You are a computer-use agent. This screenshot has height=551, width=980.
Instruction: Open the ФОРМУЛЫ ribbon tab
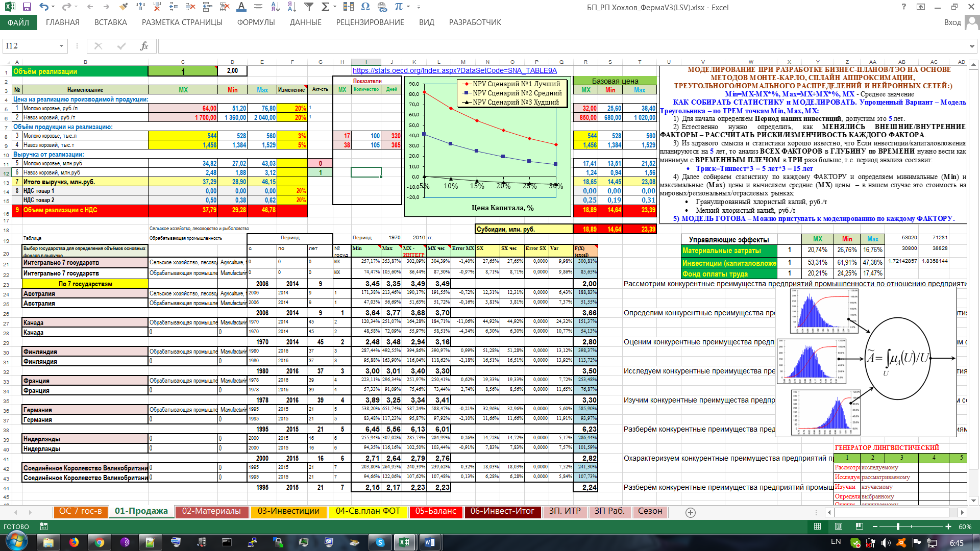click(256, 22)
